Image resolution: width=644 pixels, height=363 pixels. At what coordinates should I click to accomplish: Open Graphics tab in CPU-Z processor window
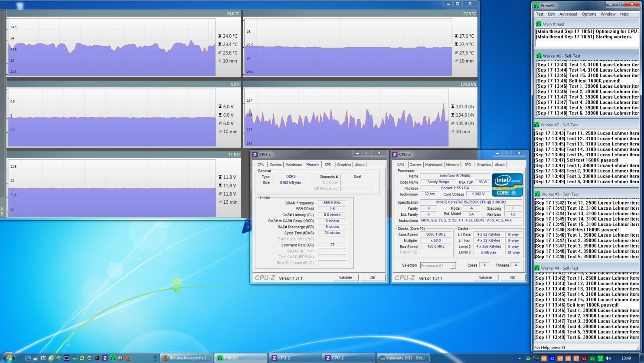pyautogui.click(x=484, y=165)
